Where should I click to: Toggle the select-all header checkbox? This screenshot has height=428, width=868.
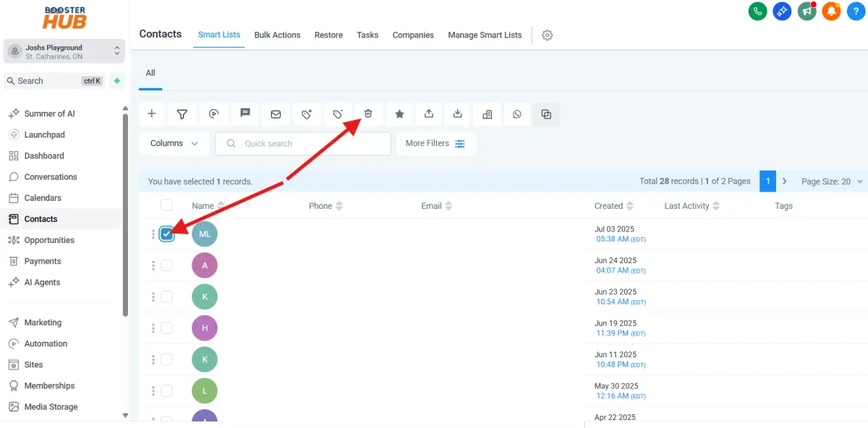(166, 205)
